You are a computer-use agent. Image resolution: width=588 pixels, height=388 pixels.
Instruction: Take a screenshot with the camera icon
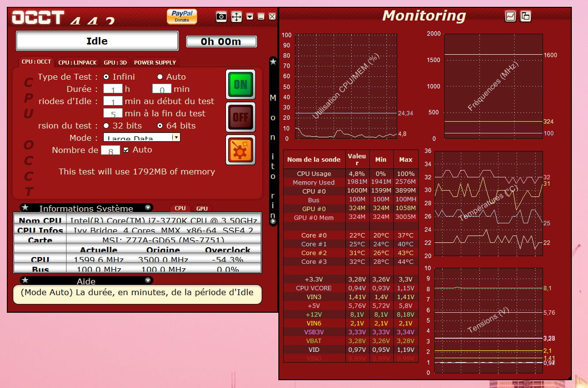(x=222, y=17)
